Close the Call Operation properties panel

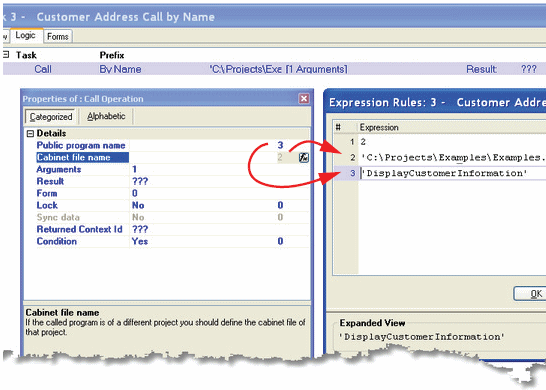pos(304,99)
